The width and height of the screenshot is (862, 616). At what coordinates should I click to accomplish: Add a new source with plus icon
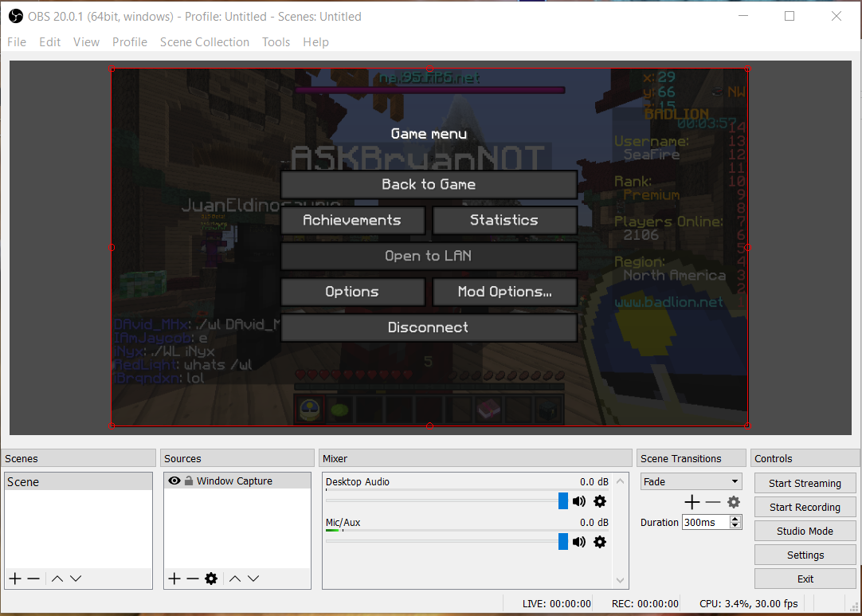(x=174, y=579)
